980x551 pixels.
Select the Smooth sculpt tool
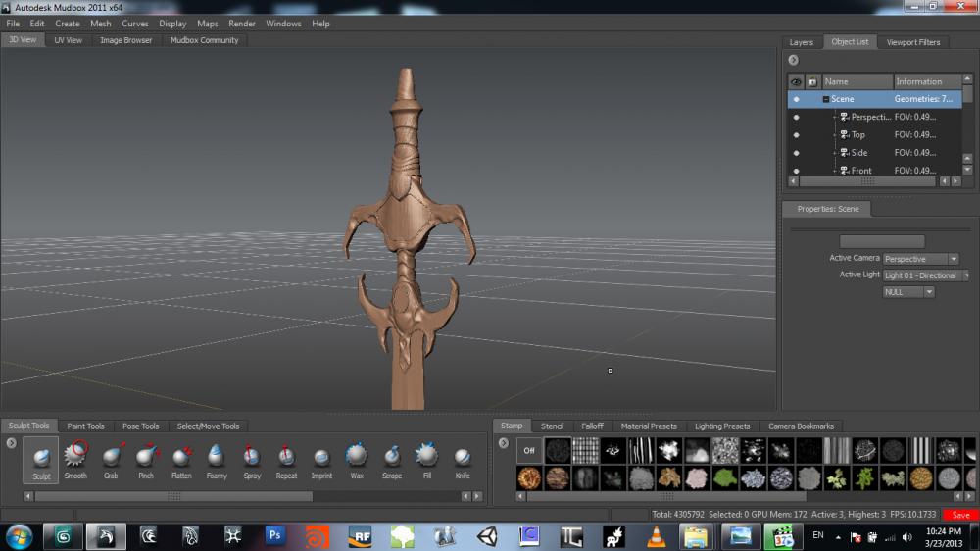75,457
